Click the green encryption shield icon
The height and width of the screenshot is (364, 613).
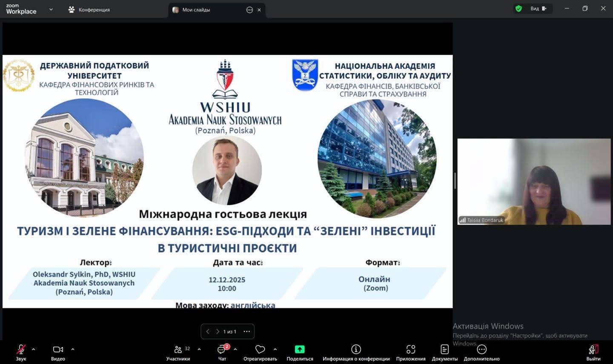point(518,9)
